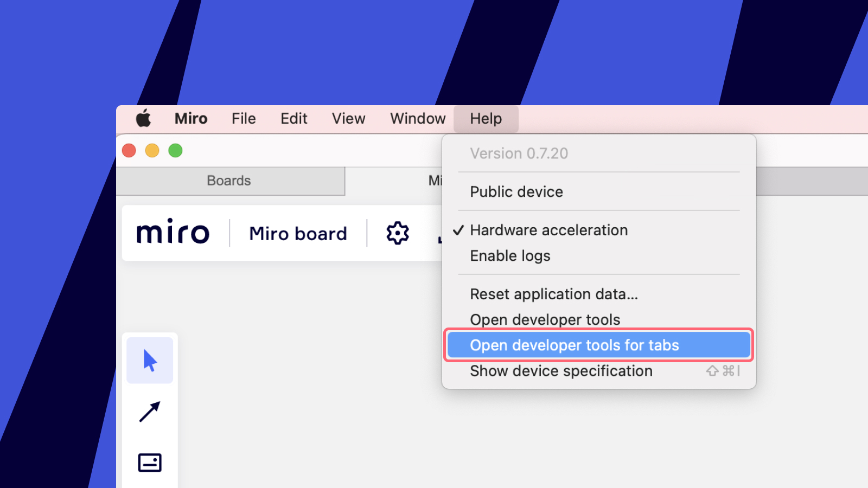The height and width of the screenshot is (488, 868).
Task: Open the File menu
Action: coord(243,118)
